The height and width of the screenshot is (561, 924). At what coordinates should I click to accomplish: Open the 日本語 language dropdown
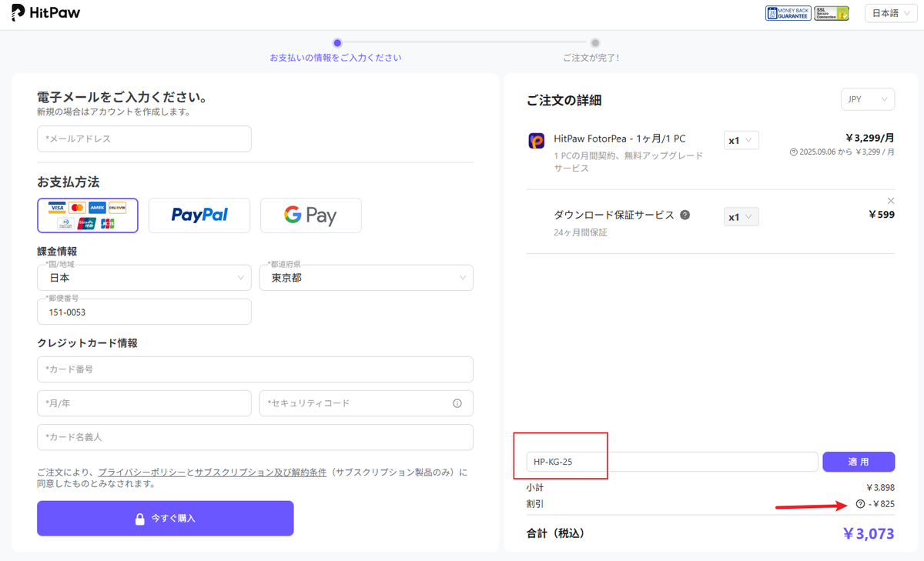click(x=891, y=13)
